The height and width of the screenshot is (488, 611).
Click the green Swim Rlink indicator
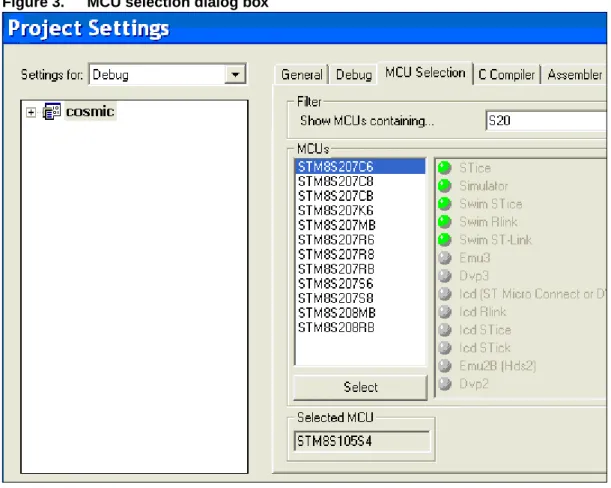click(x=445, y=222)
